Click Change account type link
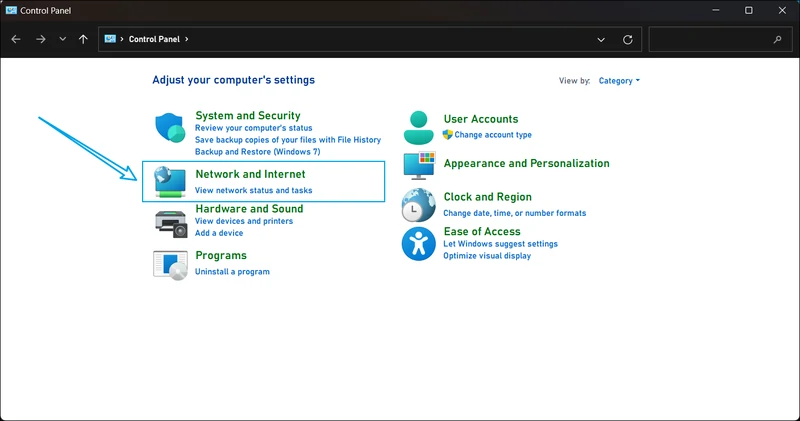 493,135
